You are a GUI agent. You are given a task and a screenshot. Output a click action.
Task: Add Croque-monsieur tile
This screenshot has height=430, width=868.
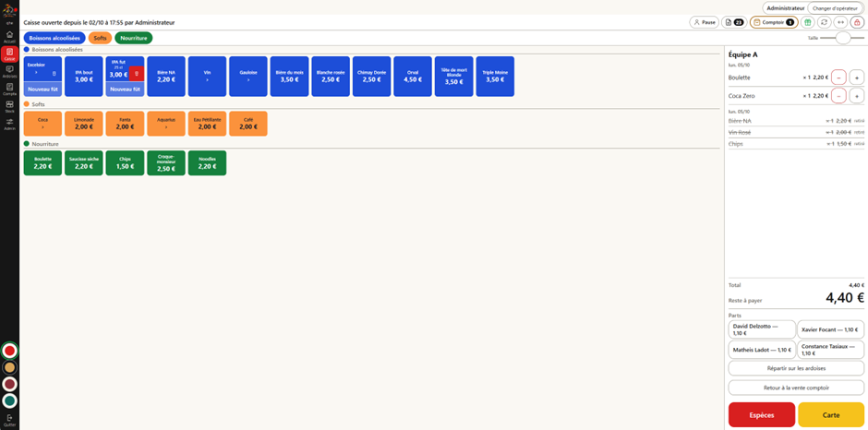pyautogui.click(x=166, y=162)
